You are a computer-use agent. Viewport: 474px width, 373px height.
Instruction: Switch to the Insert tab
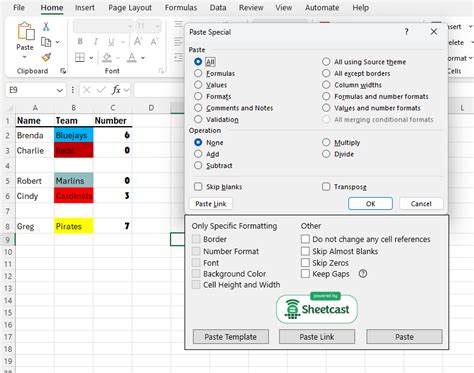tap(85, 8)
